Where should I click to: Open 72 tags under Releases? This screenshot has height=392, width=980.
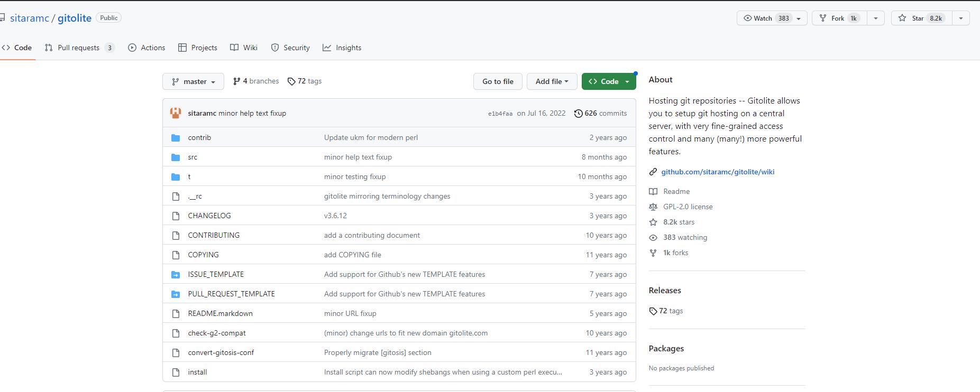click(x=666, y=311)
